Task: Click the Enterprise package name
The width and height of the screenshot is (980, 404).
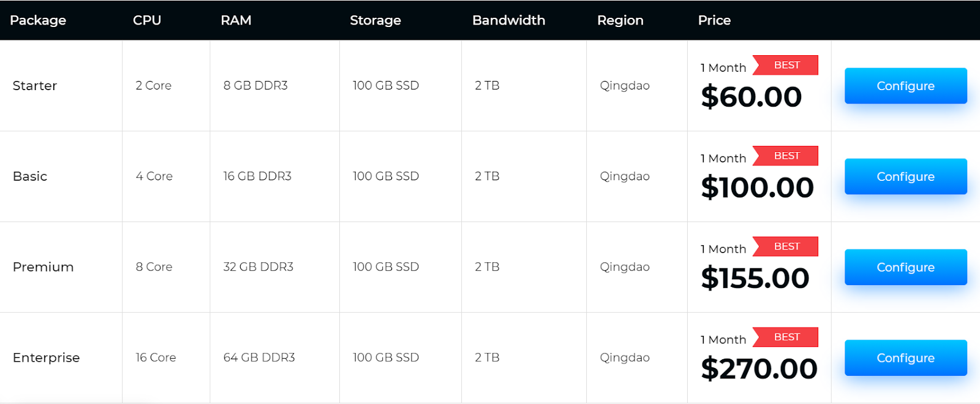Action: pyautogui.click(x=47, y=358)
